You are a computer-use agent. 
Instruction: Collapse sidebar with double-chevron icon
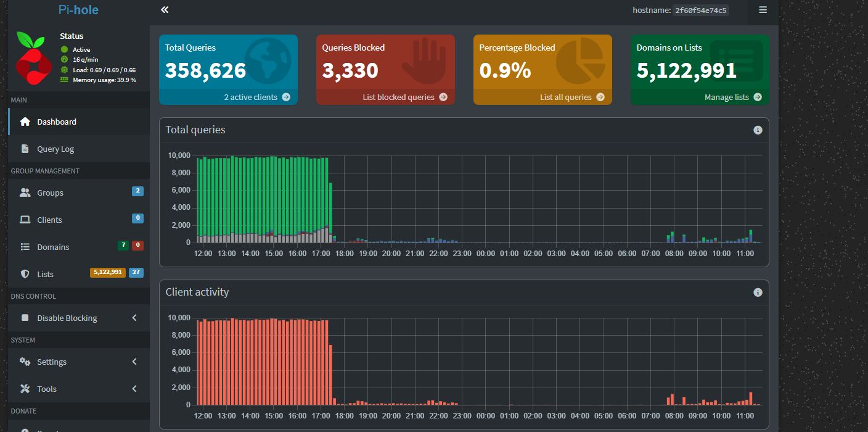(x=165, y=10)
